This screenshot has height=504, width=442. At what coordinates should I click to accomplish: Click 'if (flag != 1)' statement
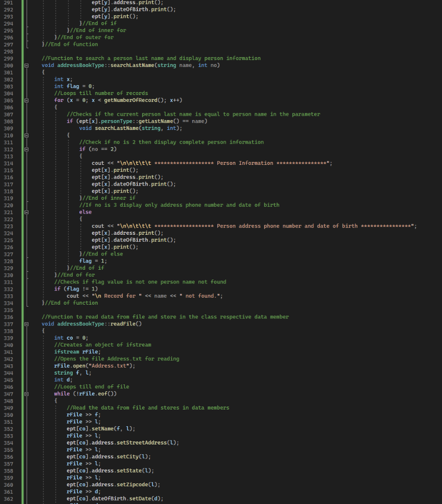(x=76, y=289)
